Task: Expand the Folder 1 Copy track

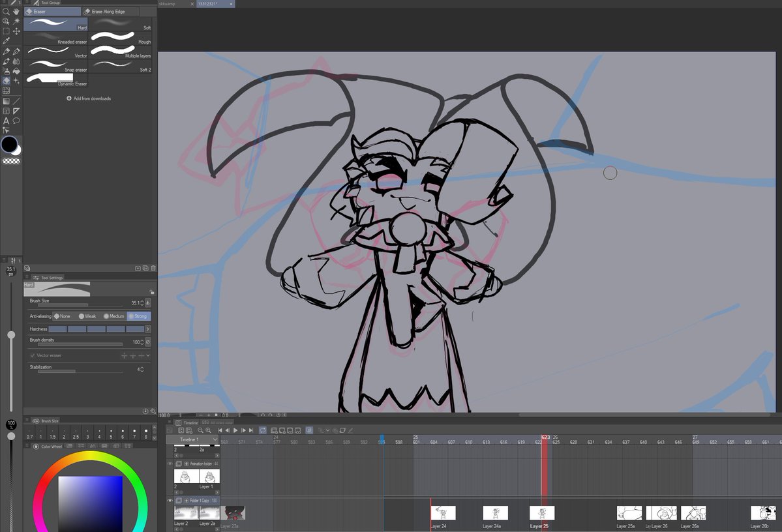Action: pos(187,501)
